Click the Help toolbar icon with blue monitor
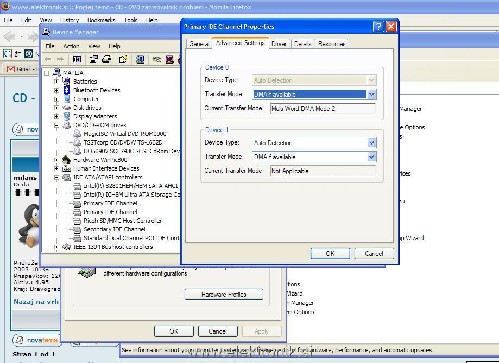 click(140, 59)
